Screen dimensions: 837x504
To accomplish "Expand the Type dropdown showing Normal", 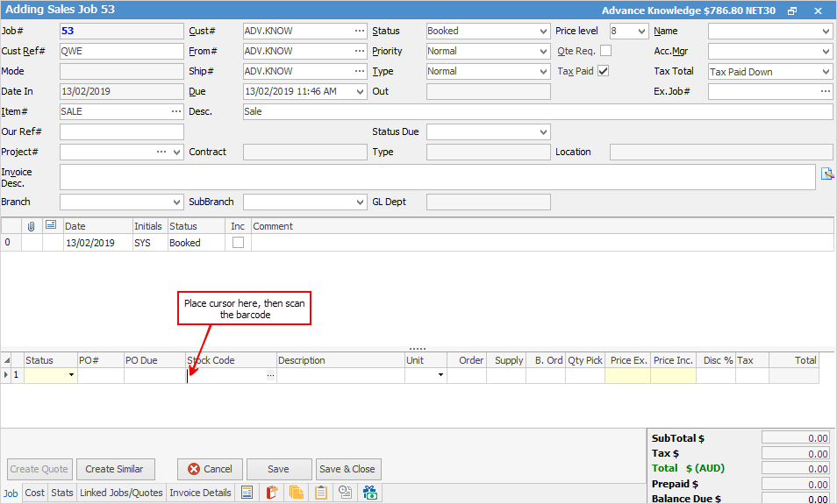I will (x=543, y=71).
